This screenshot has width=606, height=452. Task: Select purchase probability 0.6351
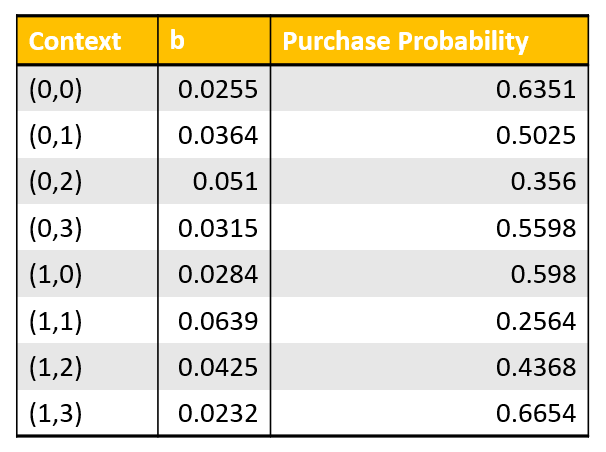point(536,90)
